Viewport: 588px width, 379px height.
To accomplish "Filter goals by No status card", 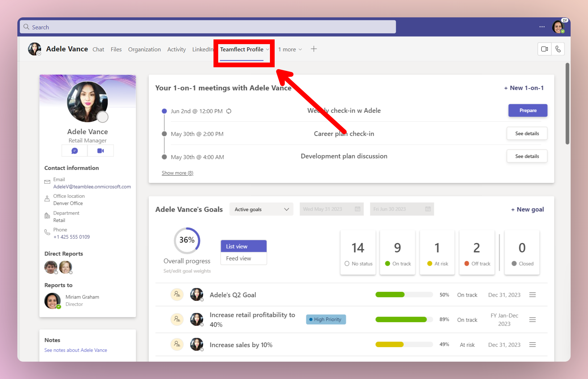I will click(x=358, y=252).
